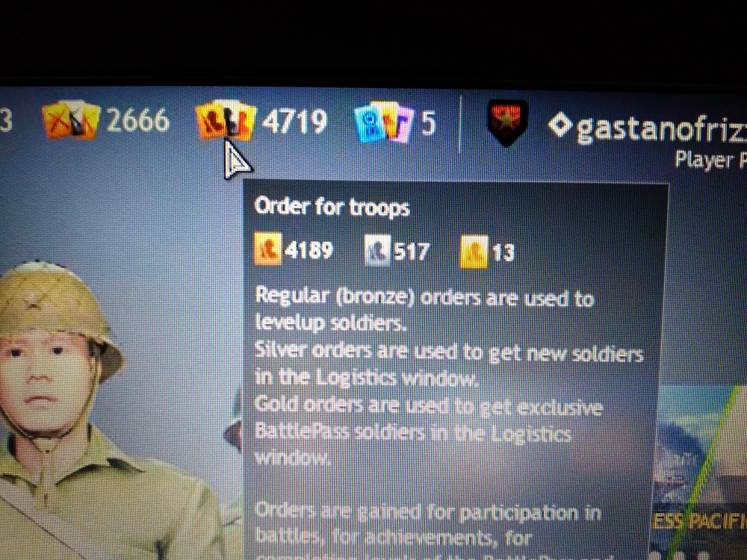This screenshot has width=747, height=560.
Task: Click the diamond icon before the player name
Action: pos(560,125)
